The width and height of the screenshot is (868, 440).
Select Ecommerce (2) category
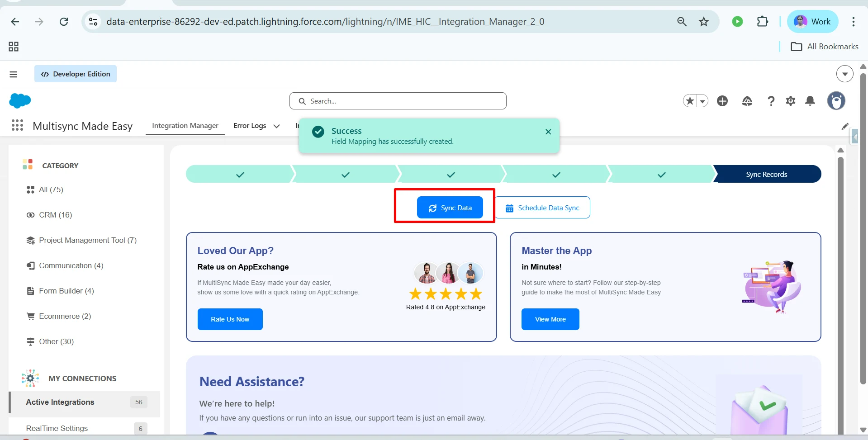click(59, 316)
